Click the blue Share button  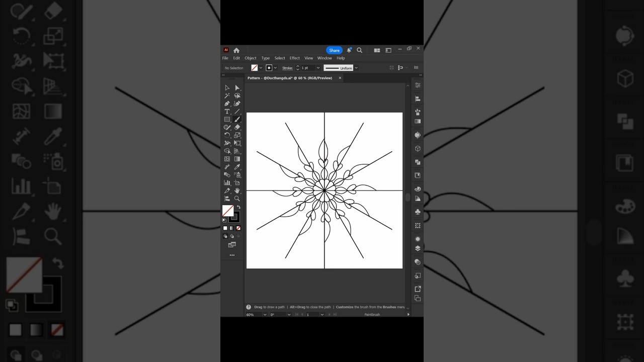pyautogui.click(x=334, y=50)
